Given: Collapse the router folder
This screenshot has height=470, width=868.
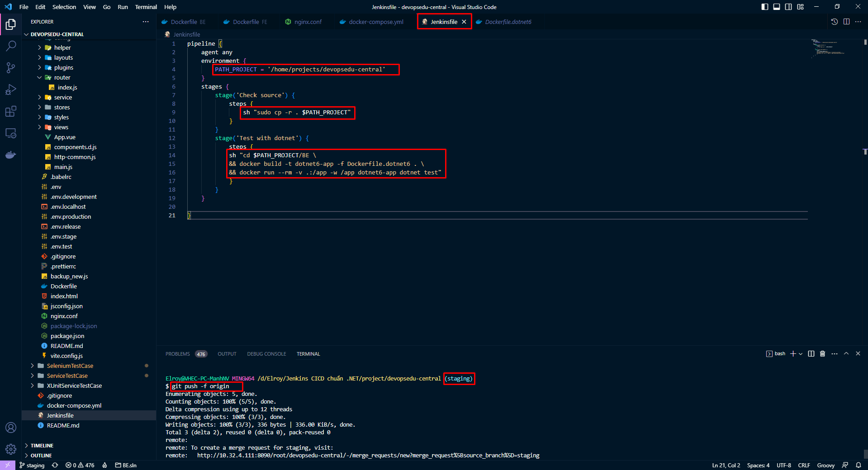Looking at the screenshot, I should point(89,77).
